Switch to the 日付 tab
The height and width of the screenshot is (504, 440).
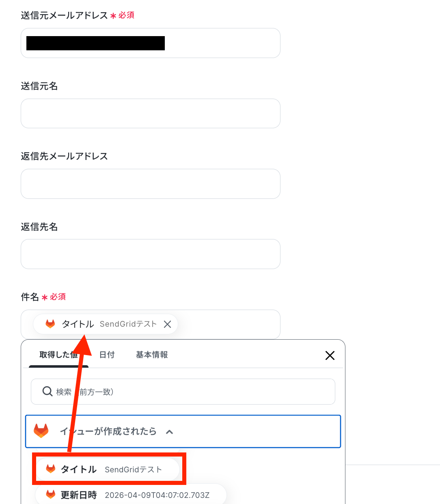tap(107, 355)
